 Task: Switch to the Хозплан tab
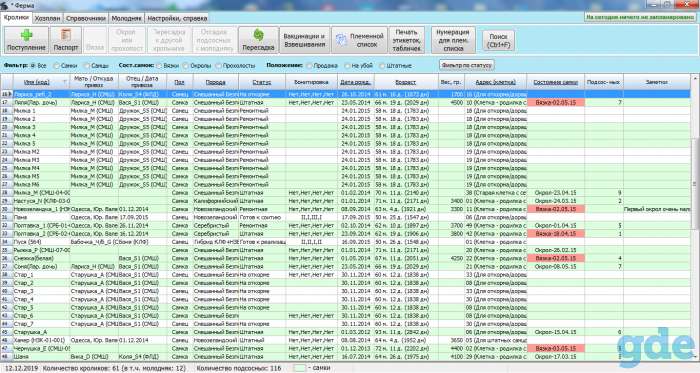coord(47,18)
